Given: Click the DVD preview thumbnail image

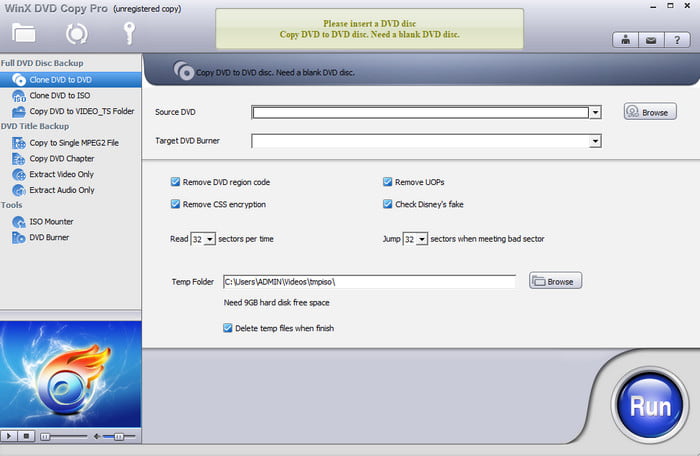Looking at the screenshot, I should click(x=71, y=374).
